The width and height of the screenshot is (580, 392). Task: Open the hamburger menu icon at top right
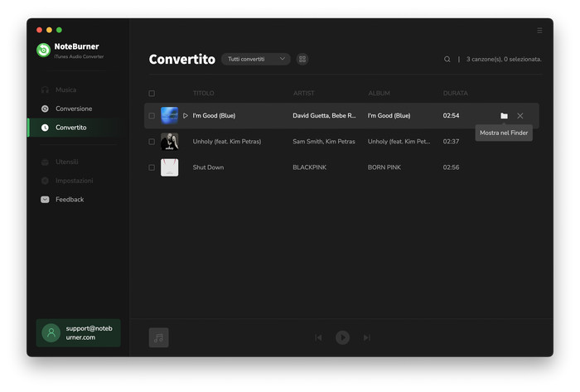coord(539,31)
